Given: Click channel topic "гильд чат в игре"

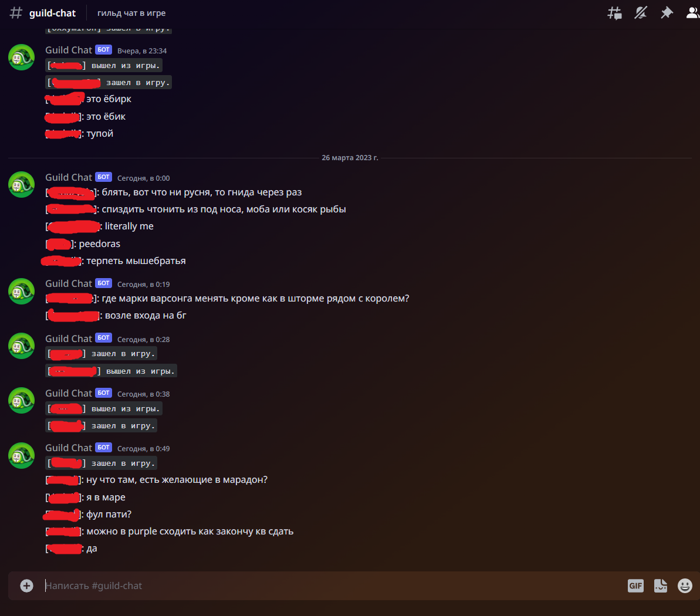Looking at the screenshot, I should coord(131,13).
